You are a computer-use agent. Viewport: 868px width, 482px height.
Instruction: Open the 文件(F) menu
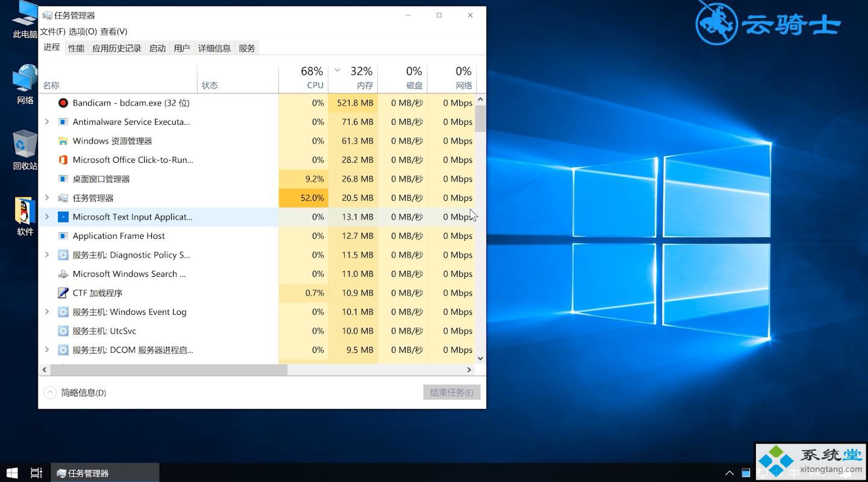[52, 31]
